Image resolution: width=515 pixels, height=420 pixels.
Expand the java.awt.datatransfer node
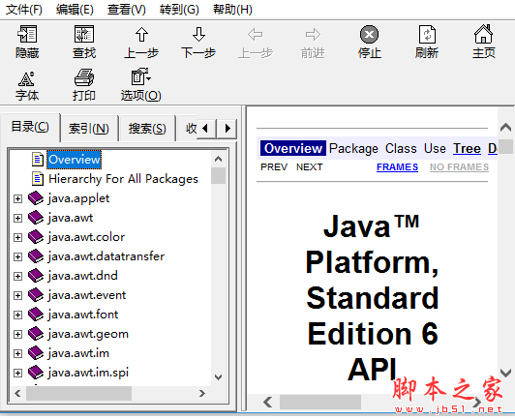[17, 256]
